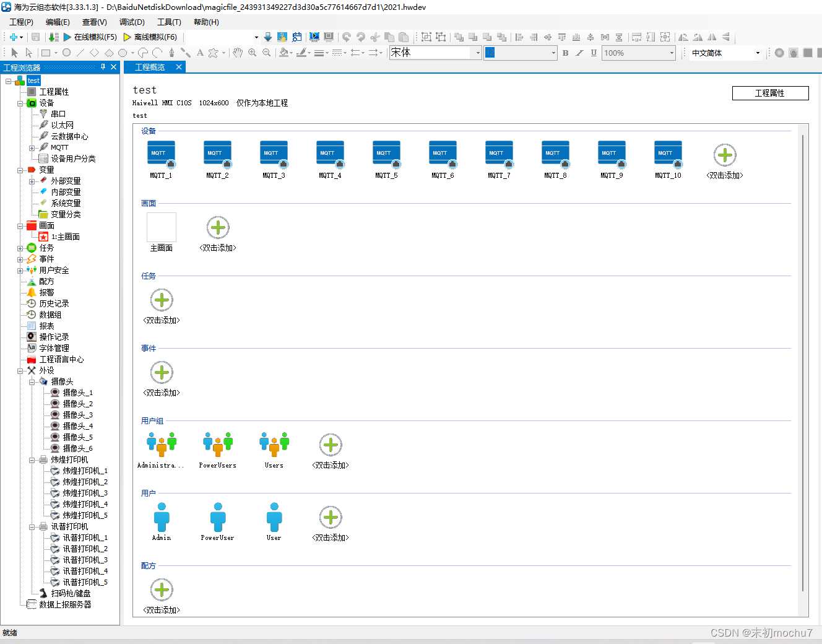Select the Admin user icon
The width and height of the screenshot is (822, 644).
coord(162,517)
